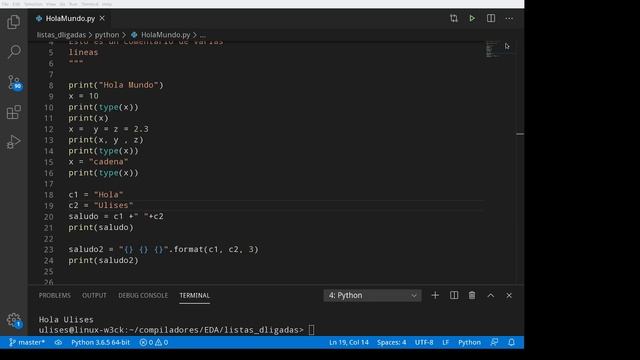The image size is (640, 360).
Task: Click the line with .format(c1, c2, 3)
Action: point(163,249)
